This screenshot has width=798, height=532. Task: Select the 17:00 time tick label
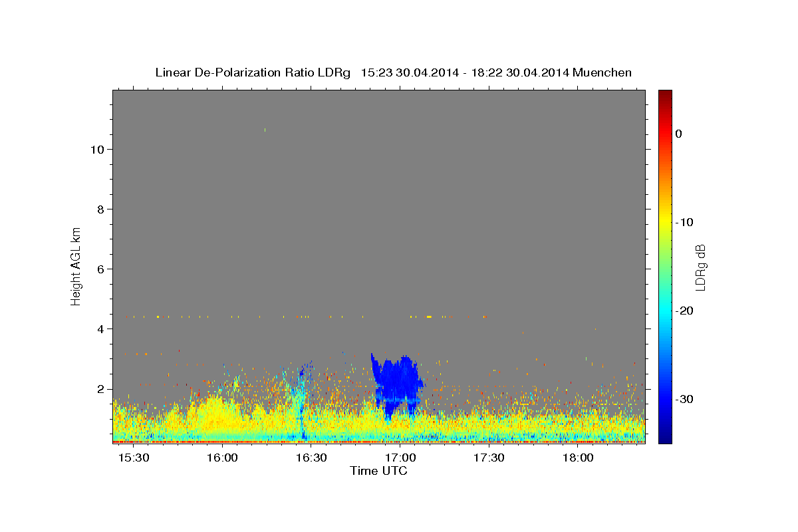click(x=400, y=458)
